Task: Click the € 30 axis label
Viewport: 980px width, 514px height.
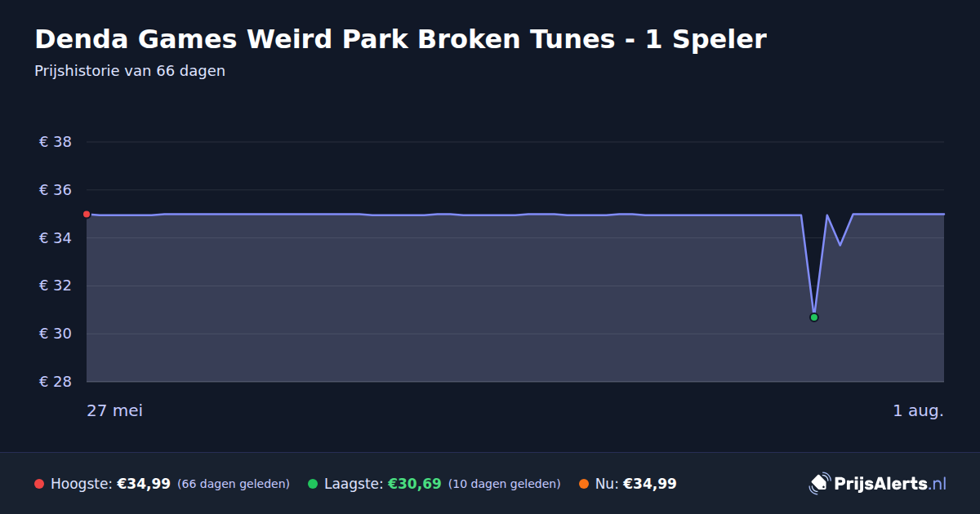Action: pos(56,334)
